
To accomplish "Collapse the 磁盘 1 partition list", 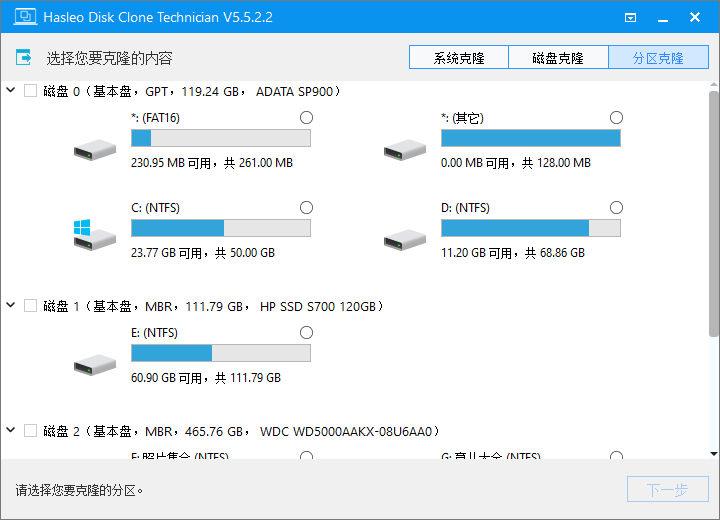I will tap(11, 306).
